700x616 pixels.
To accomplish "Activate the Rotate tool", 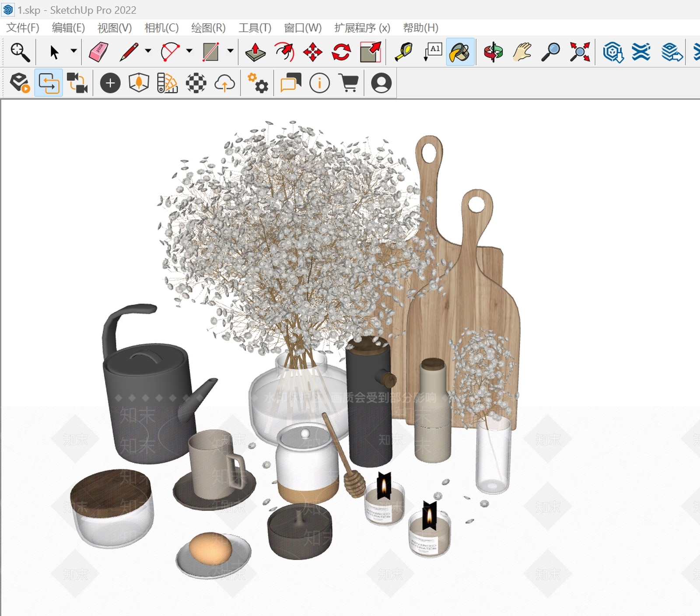I will point(341,52).
